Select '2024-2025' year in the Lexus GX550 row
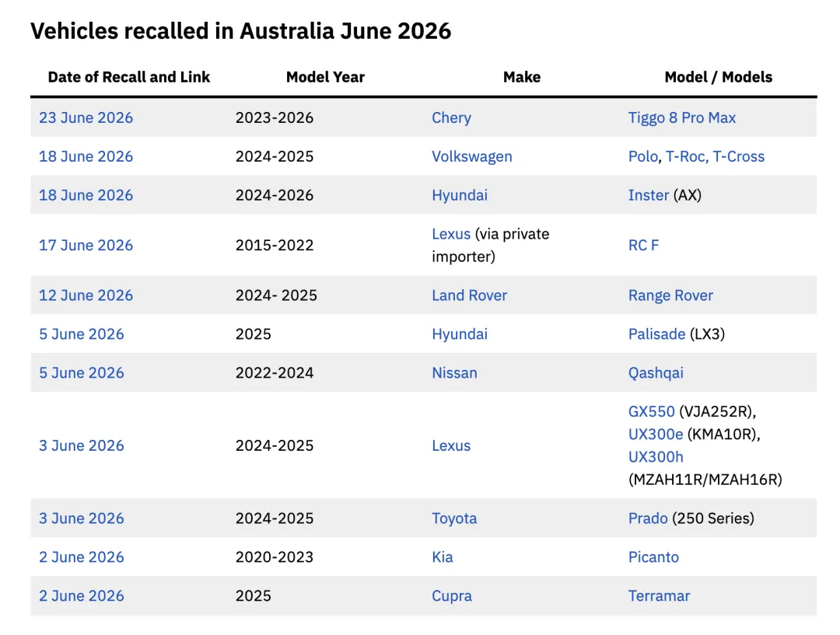 275,445
